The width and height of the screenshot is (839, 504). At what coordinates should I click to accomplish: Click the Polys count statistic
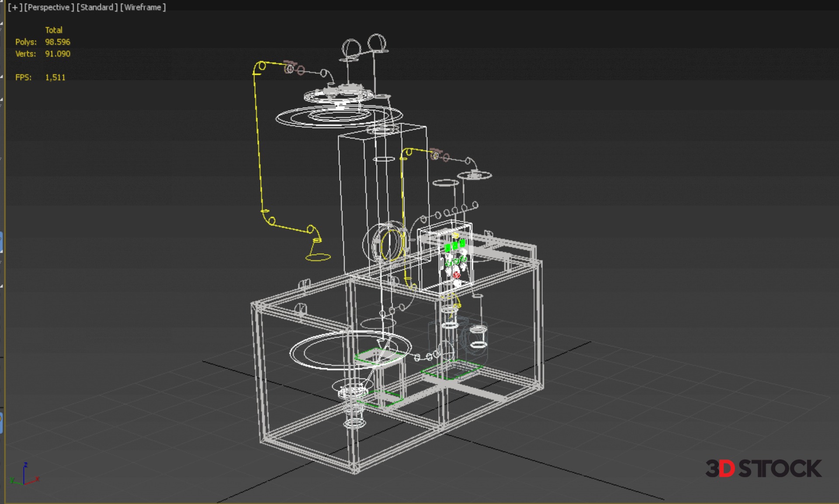coord(57,42)
